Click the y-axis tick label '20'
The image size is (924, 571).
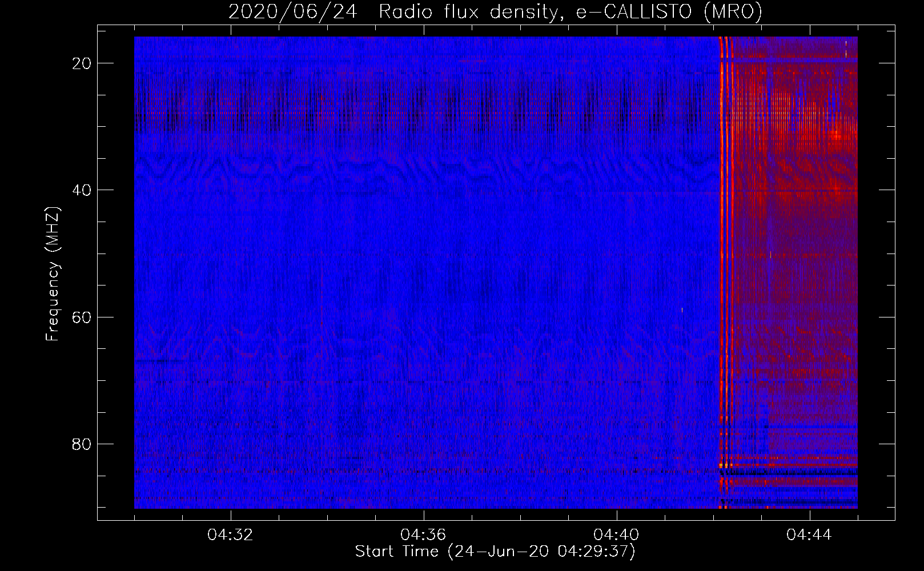pos(82,63)
